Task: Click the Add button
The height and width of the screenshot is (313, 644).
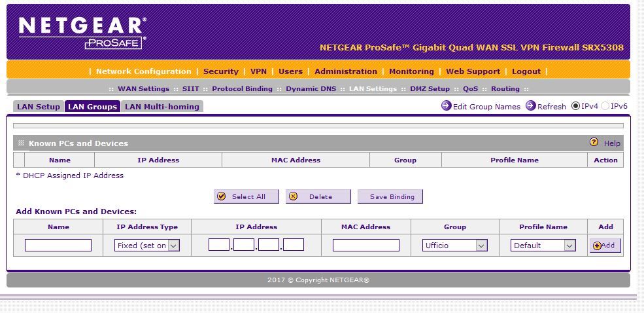Action: [605, 246]
